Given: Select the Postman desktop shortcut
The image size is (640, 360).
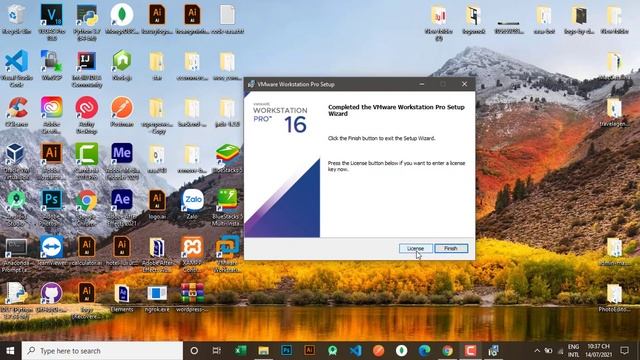Looking at the screenshot, I should point(122,112).
